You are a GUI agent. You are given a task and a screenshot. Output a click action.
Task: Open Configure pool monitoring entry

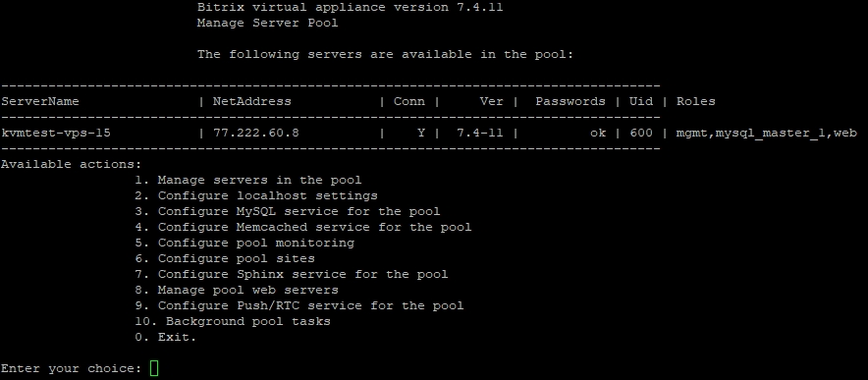click(244, 243)
